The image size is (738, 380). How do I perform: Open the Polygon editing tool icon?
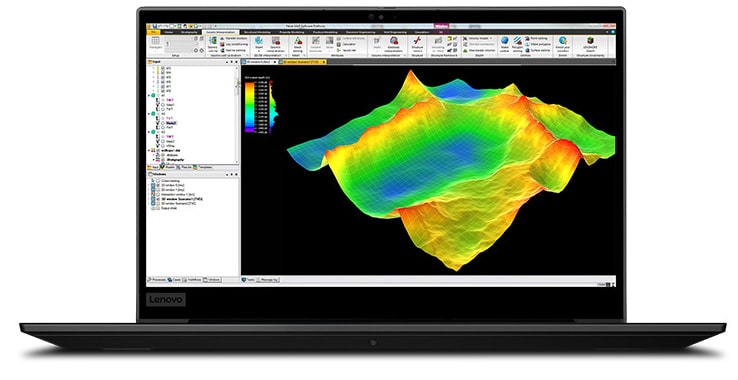(517, 40)
